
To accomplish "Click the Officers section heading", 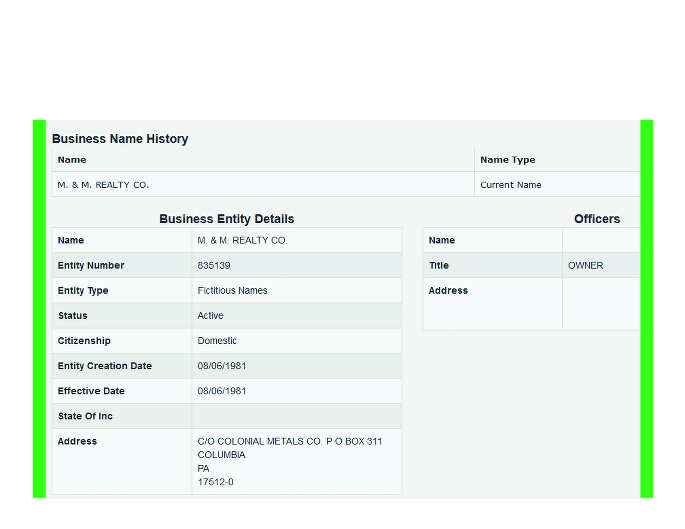I will pyautogui.click(x=596, y=219).
